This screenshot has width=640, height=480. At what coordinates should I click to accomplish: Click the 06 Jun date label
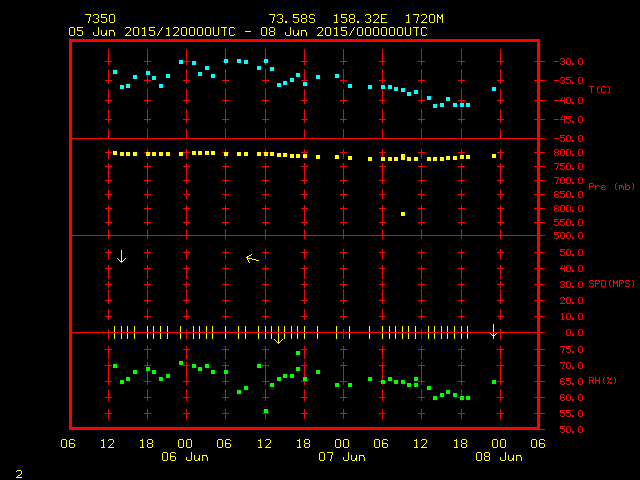184,456
